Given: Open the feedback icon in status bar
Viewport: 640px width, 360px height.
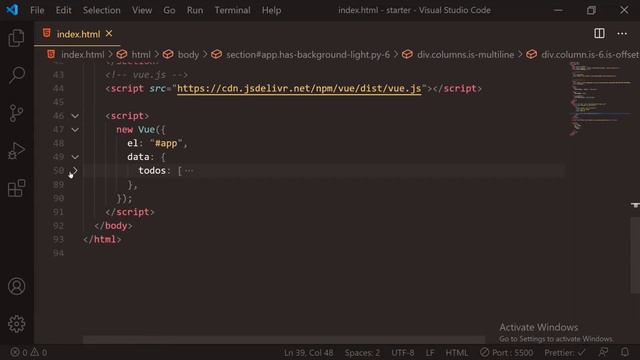Looking at the screenshot, I should coord(603,352).
